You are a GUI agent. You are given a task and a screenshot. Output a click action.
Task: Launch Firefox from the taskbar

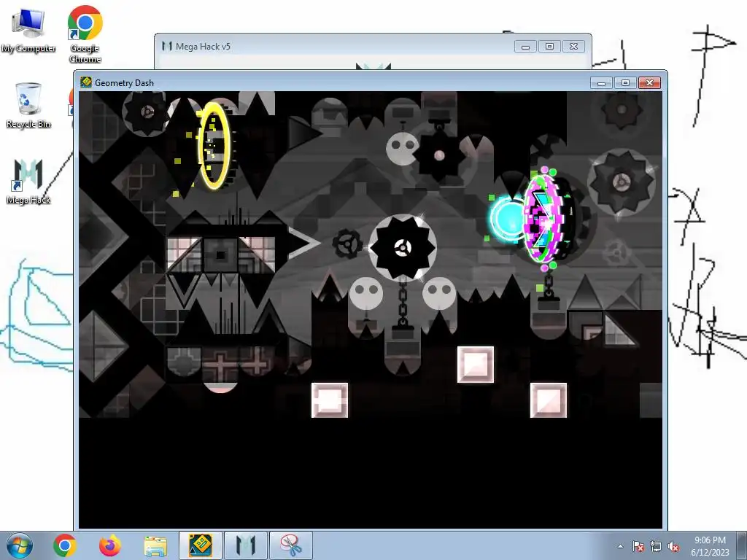coord(110,545)
